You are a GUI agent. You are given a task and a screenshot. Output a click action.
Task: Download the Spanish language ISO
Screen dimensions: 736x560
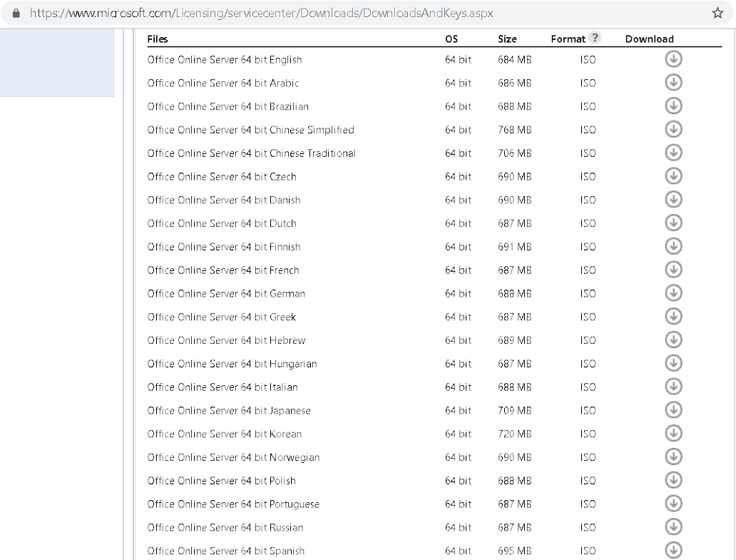[673, 550]
